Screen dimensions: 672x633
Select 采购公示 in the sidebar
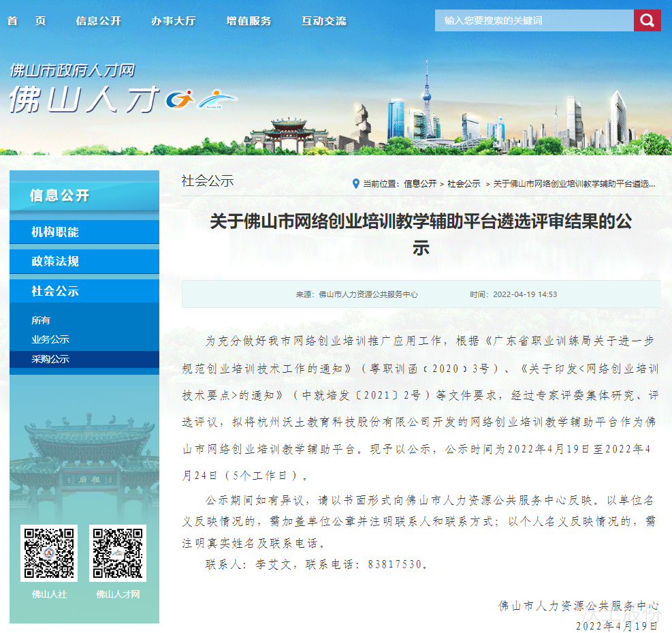coord(50,359)
